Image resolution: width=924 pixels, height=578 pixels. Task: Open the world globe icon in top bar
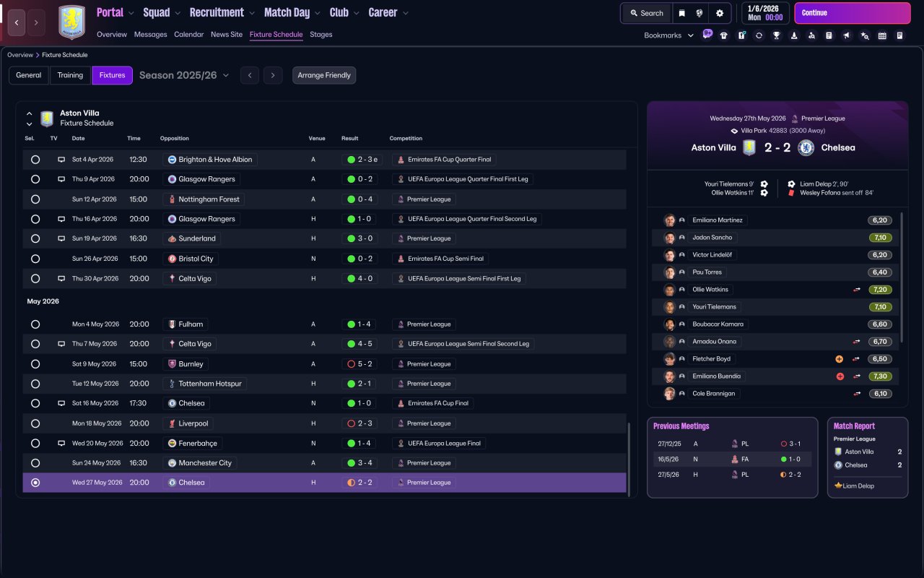pos(699,13)
